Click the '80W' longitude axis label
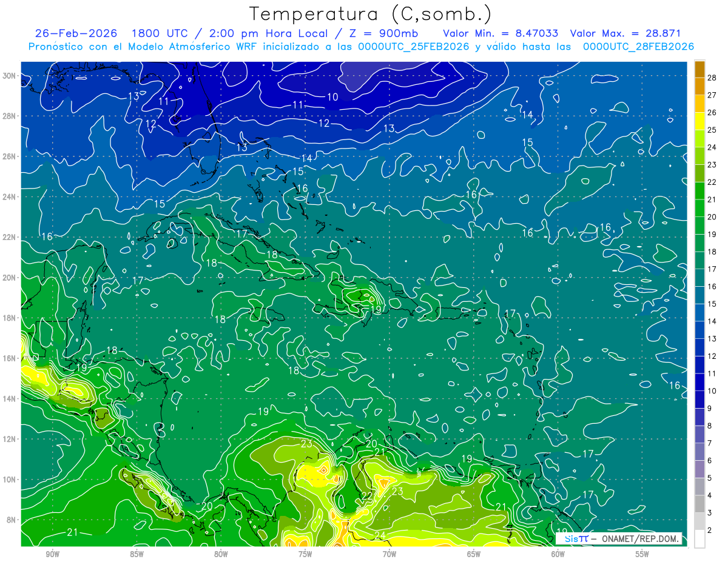 (221, 554)
